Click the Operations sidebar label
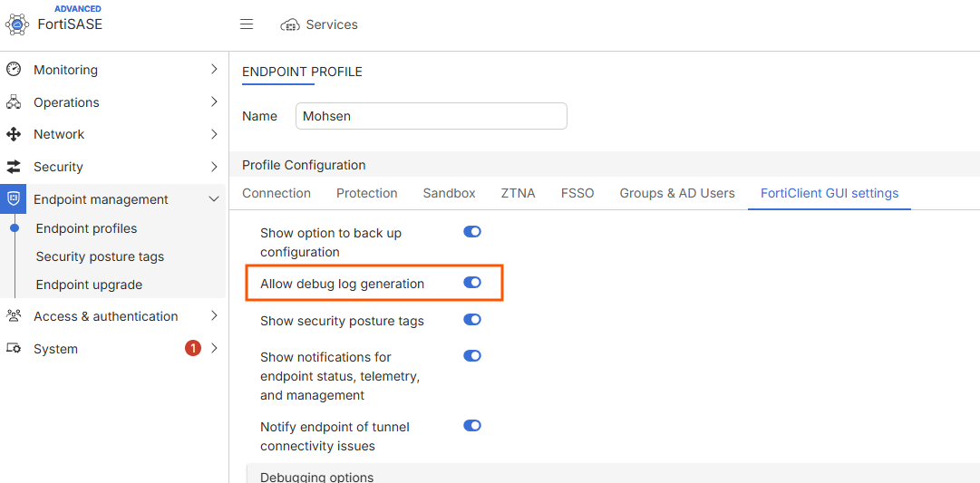 pos(66,102)
